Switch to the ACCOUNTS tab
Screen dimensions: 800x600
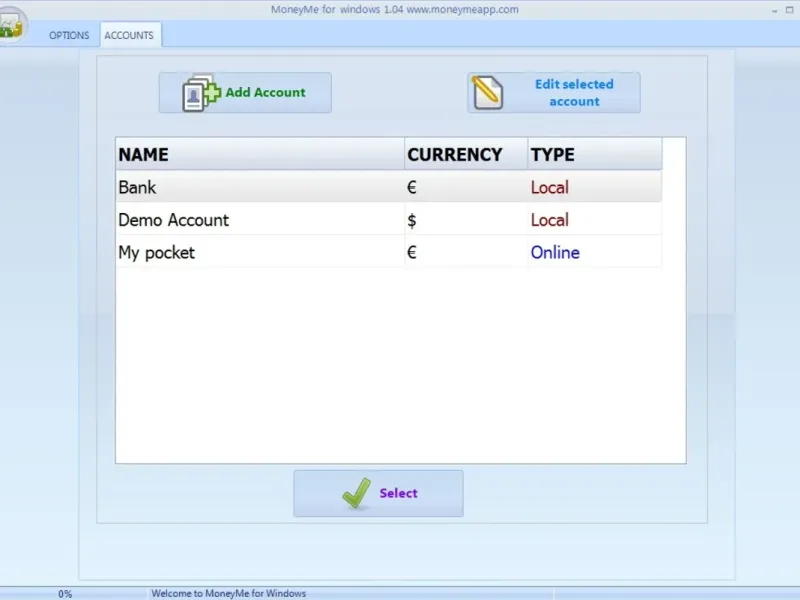tap(129, 35)
